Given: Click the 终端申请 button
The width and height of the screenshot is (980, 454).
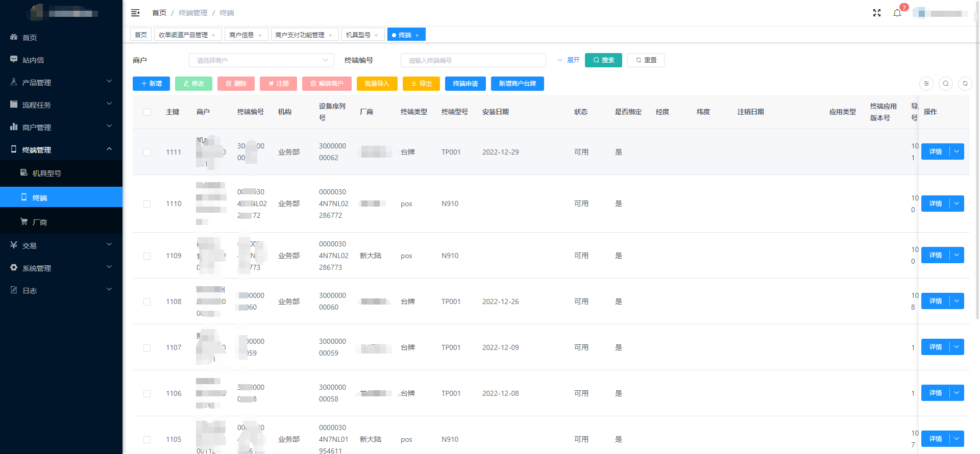Looking at the screenshot, I should point(465,84).
